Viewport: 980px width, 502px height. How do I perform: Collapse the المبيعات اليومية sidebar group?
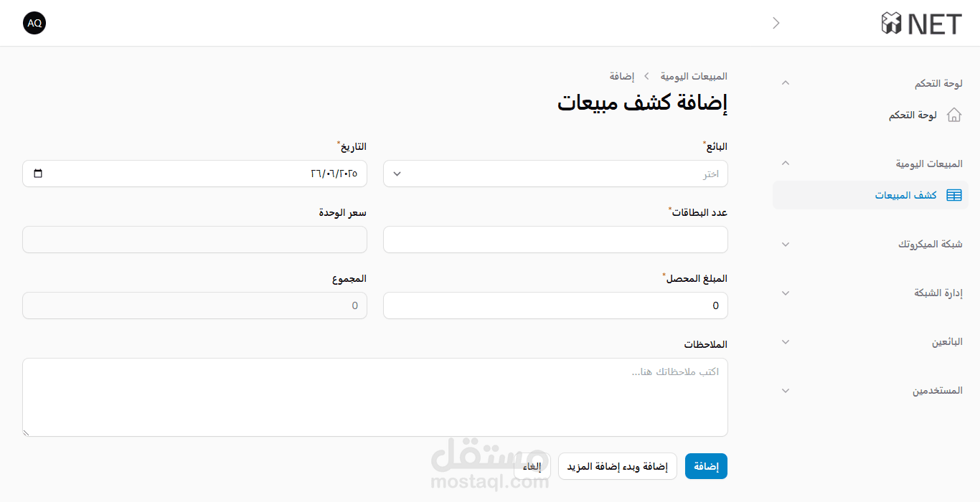(x=786, y=164)
